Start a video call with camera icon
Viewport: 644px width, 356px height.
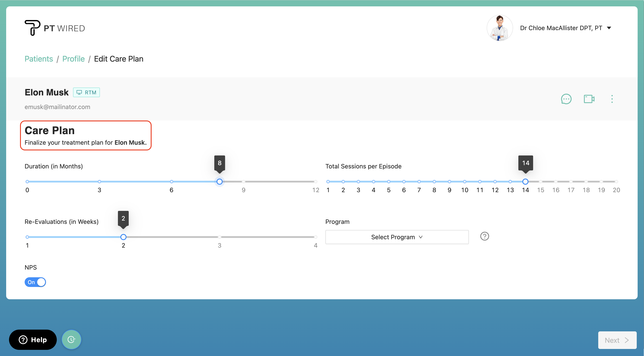[x=589, y=99]
